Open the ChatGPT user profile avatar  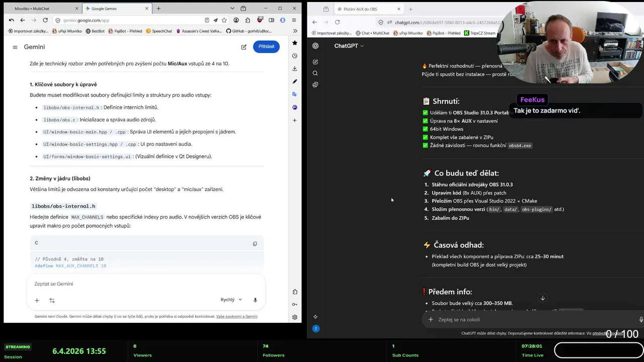[x=315, y=328]
